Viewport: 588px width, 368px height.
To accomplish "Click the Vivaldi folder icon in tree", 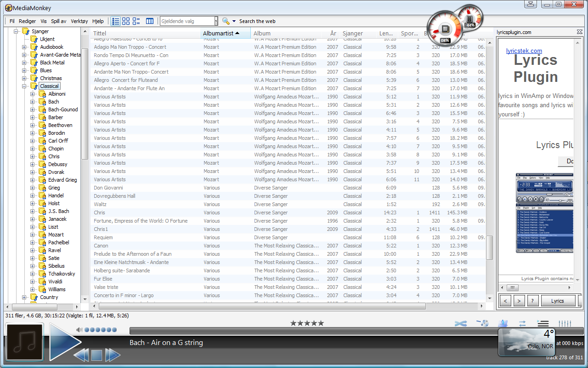I will 42,282.
